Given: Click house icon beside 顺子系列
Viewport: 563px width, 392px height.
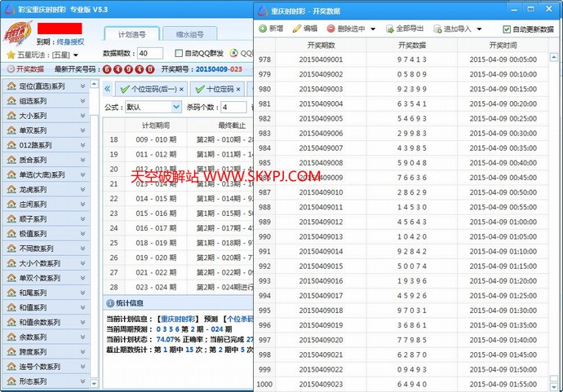Looking at the screenshot, I should click(x=12, y=218).
